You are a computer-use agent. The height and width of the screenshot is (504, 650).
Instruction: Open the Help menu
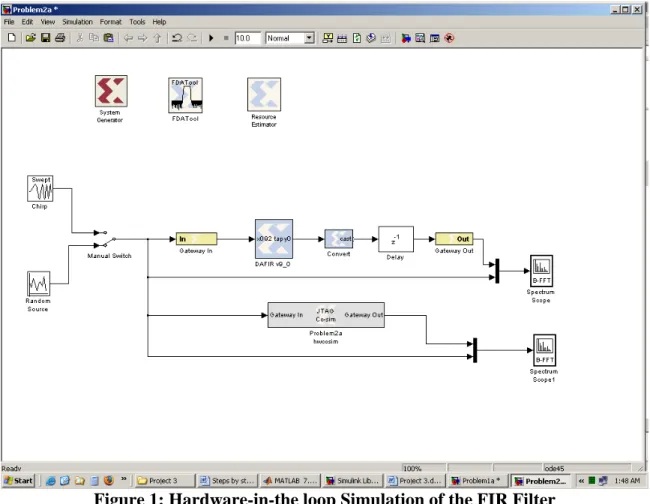click(x=159, y=22)
